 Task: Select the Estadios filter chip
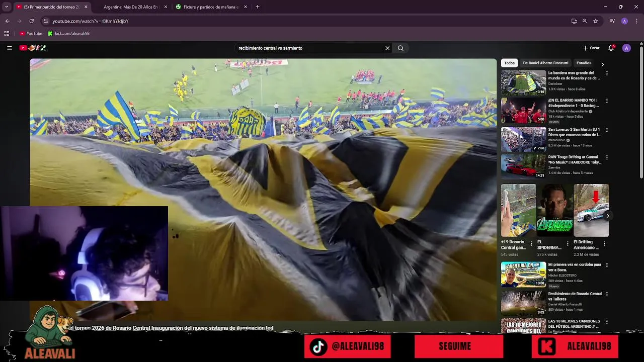(x=584, y=63)
